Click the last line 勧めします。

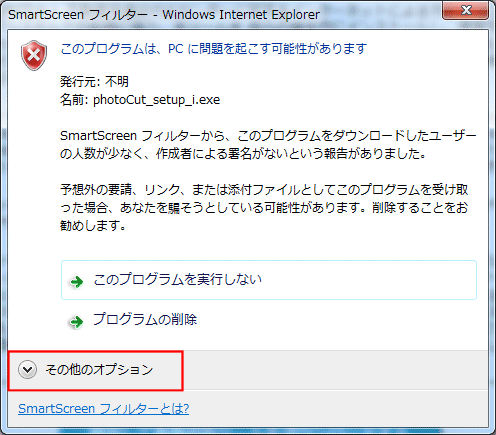93,226
